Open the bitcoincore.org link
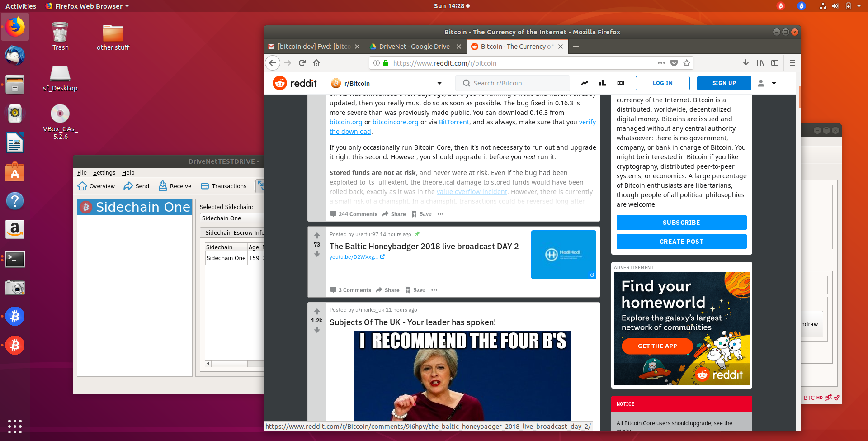 click(395, 122)
